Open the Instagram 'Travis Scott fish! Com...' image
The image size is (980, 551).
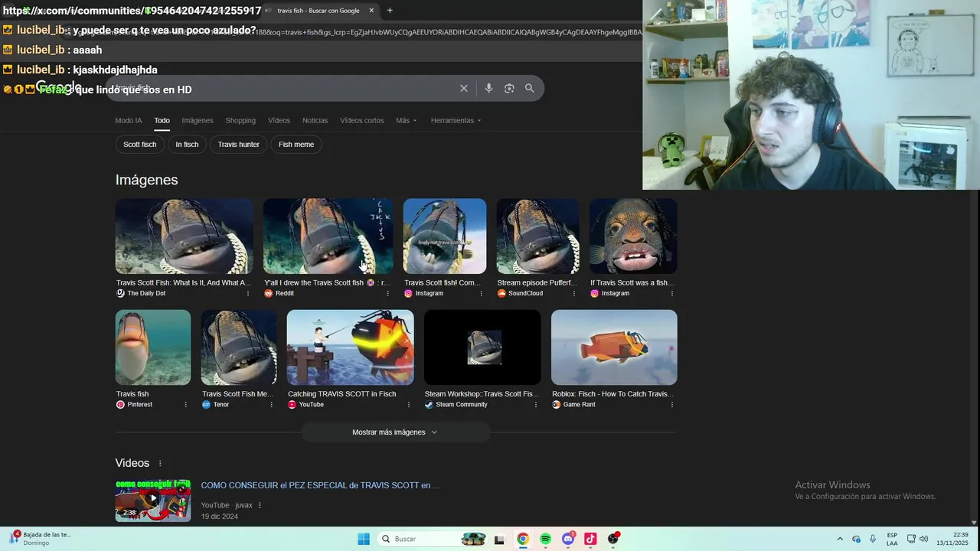click(445, 236)
